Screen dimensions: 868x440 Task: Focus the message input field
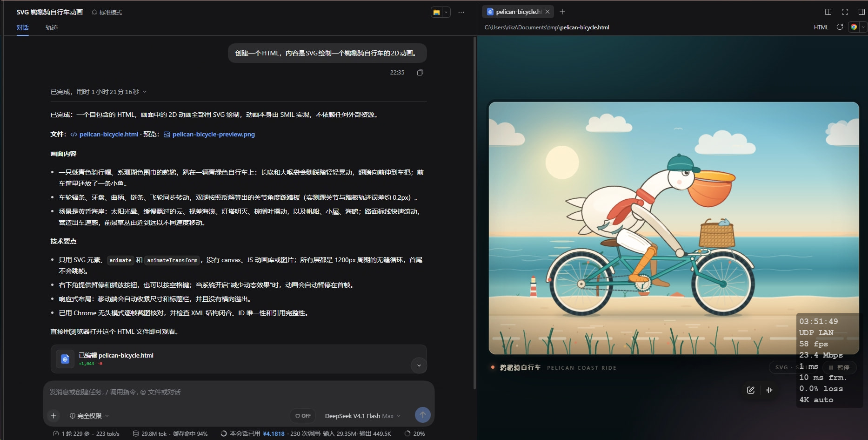pyautogui.click(x=239, y=392)
